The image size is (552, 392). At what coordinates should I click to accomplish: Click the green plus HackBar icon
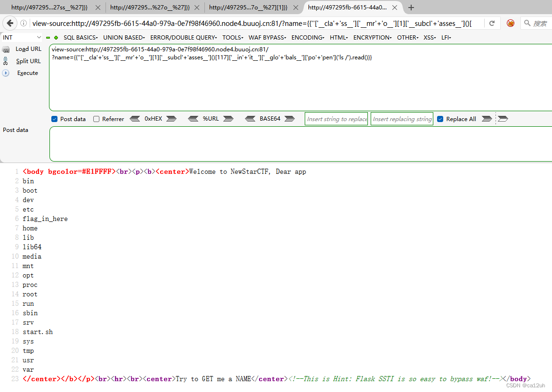[56, 37]
